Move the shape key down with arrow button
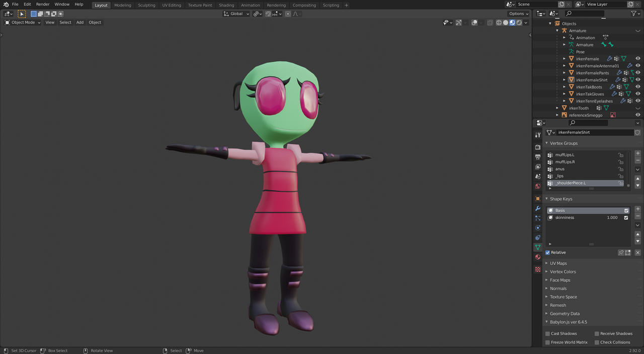644x354 pixels. pyautogui.click(x=638, y=241)
